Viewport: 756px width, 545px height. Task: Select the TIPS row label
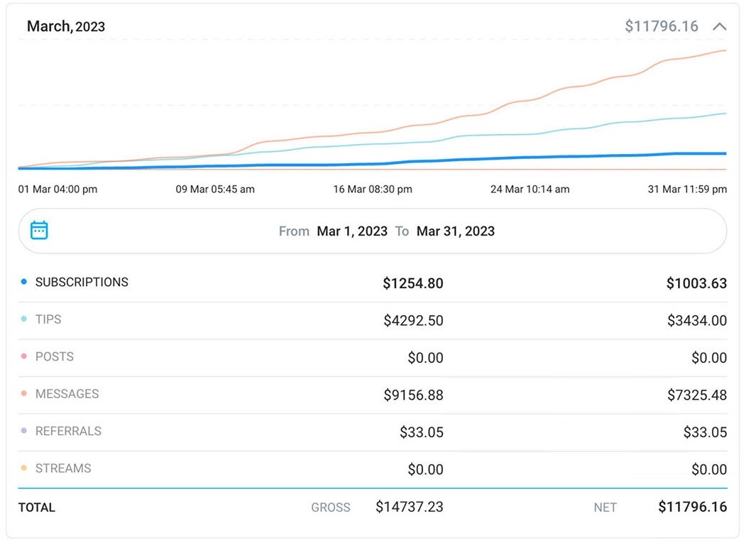[x=48, y=319]
